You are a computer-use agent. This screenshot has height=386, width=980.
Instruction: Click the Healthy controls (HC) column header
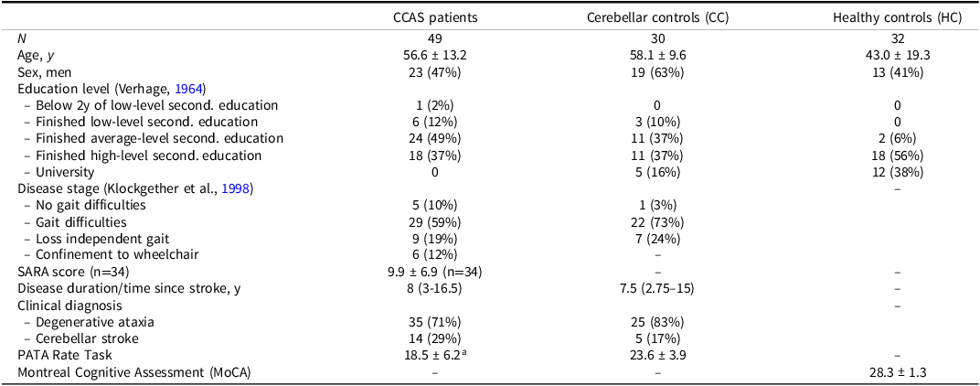[x=898, y=17]
